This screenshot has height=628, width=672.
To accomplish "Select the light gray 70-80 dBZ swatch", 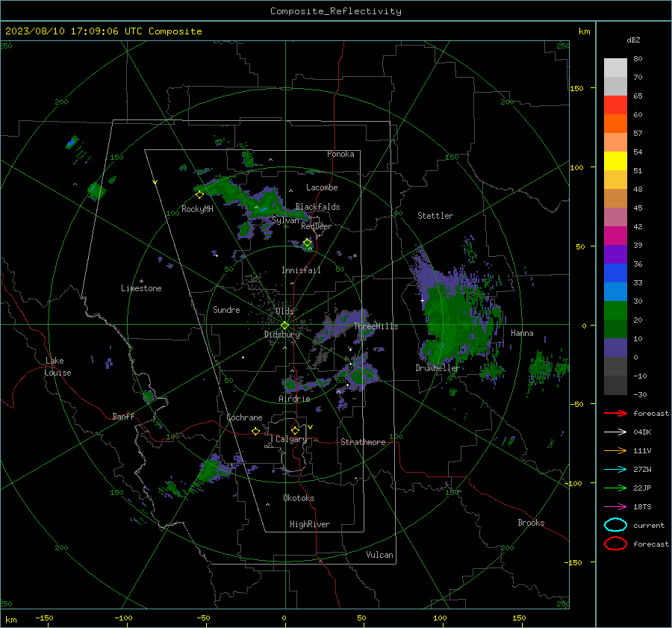I will coord(615,68).
